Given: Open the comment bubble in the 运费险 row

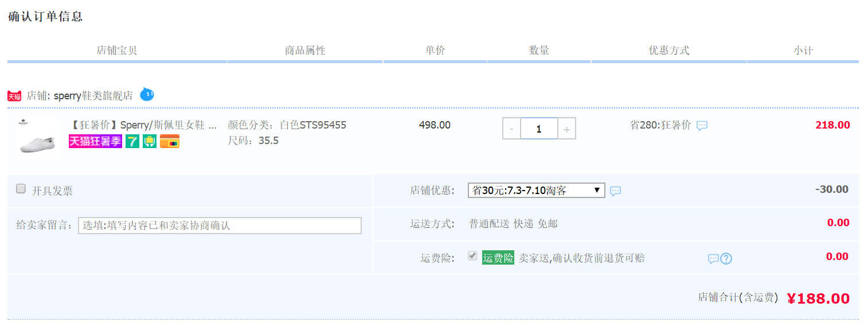Looking at the screenshot, I should click(x=713, y=259).
